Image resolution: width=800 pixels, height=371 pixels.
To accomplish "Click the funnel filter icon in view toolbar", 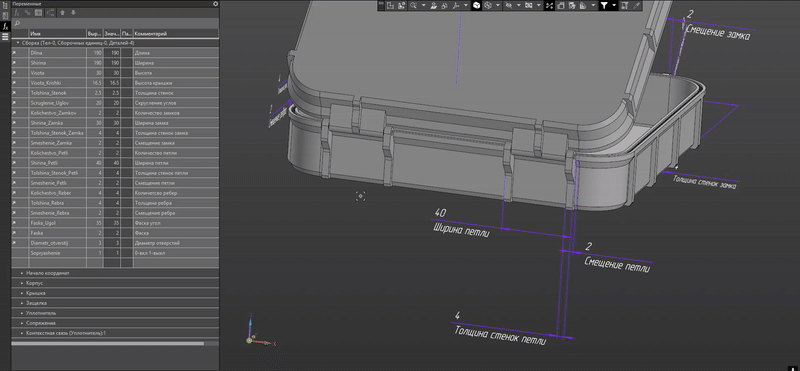I will [x=605, y=6].
